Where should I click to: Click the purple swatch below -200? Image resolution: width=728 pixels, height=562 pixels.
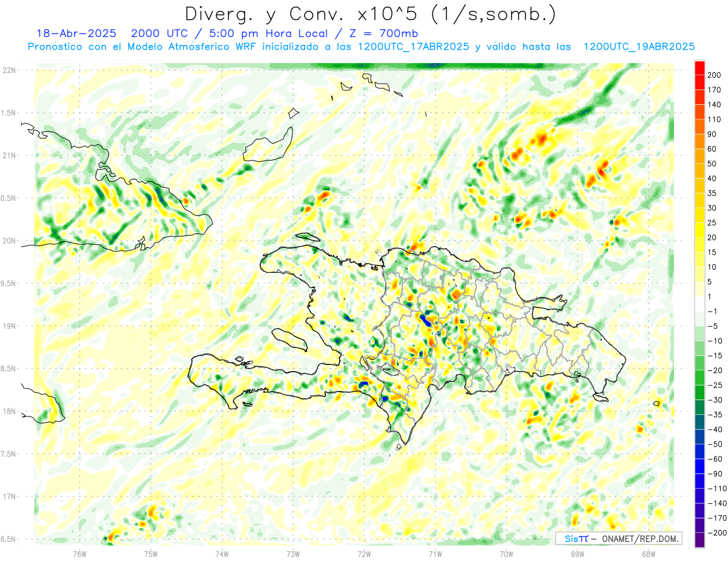click(699, 540)
